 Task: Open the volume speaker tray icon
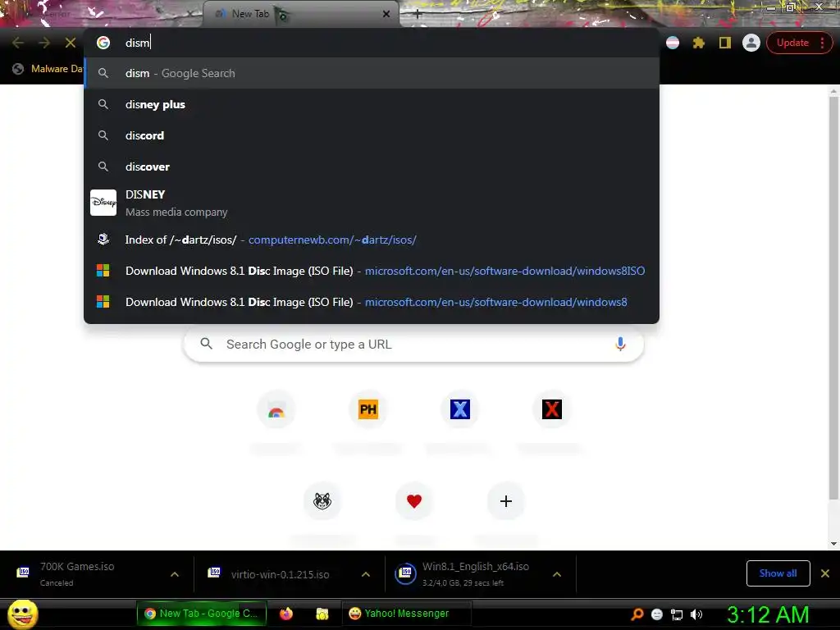point(696,614)
